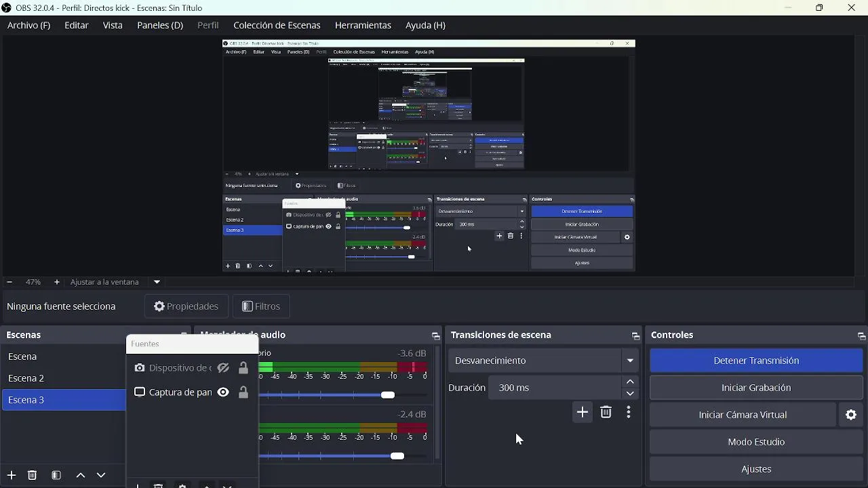Delete the selected scene with the trash icon

pos(32,475)
